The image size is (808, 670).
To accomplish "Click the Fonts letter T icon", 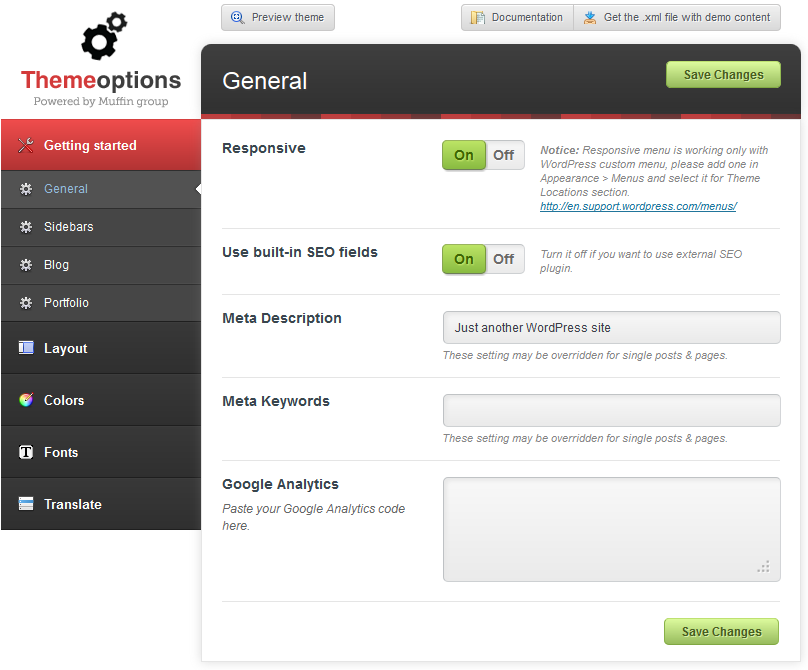I will tap(26, 452).
